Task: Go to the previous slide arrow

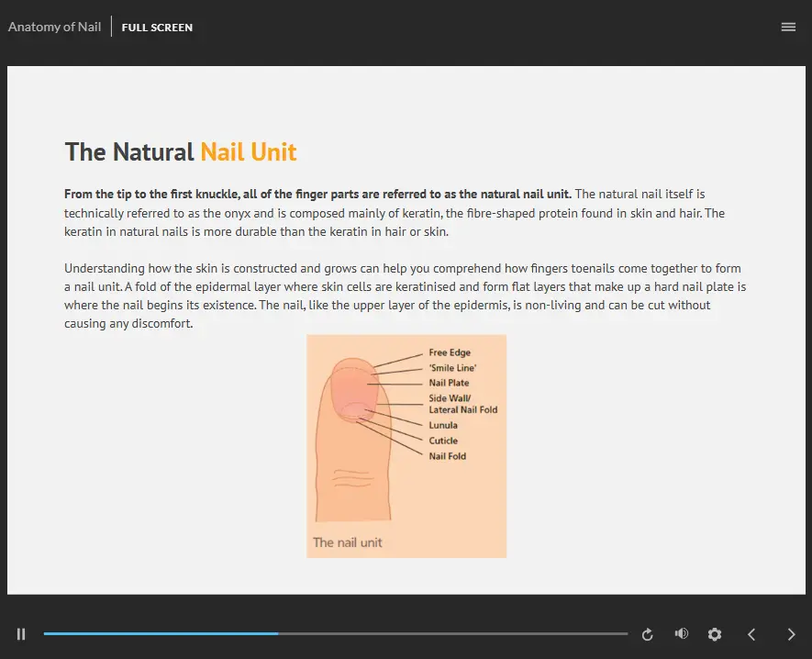Action: (751, 634)
